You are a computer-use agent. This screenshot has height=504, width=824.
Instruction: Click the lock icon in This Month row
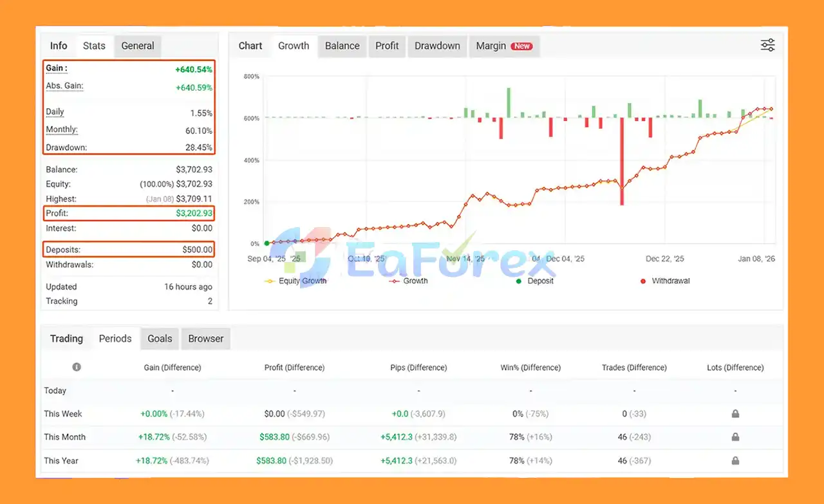pyautogui.click(x=735, y=437)
